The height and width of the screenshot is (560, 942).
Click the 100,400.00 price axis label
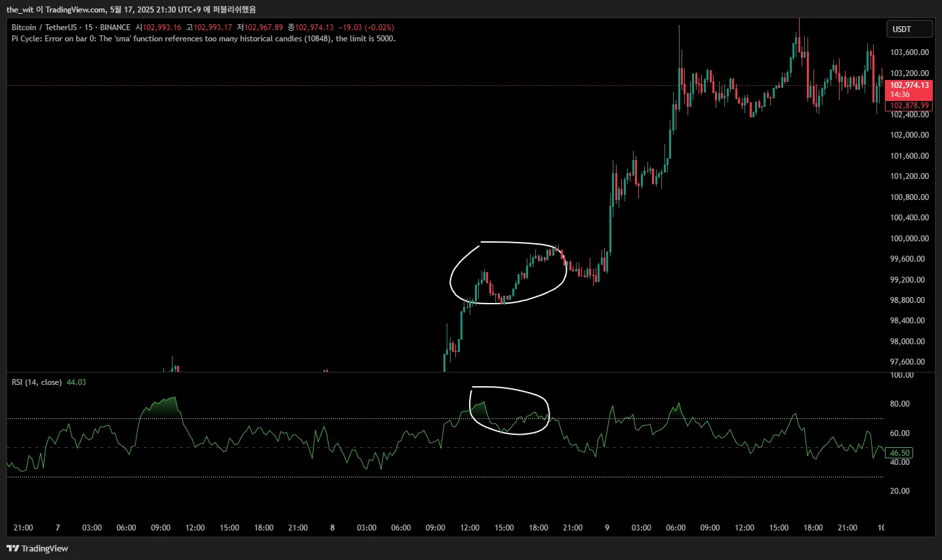tap(909, 218)
